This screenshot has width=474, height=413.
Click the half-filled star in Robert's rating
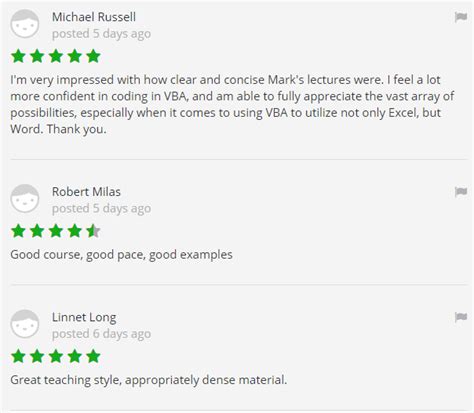[93, 231]
